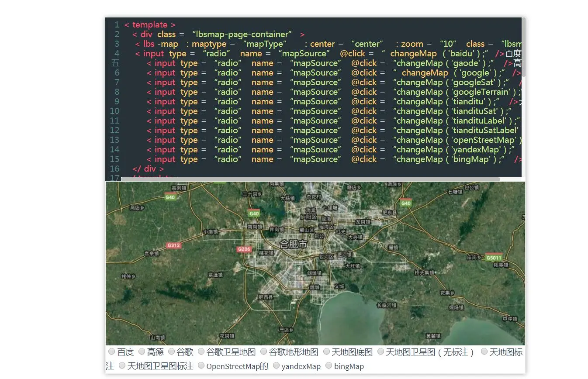The height and width of the screenshot is (379, 588).
Task: Click the G312 road shield on the map
Action: coord(173,245)
